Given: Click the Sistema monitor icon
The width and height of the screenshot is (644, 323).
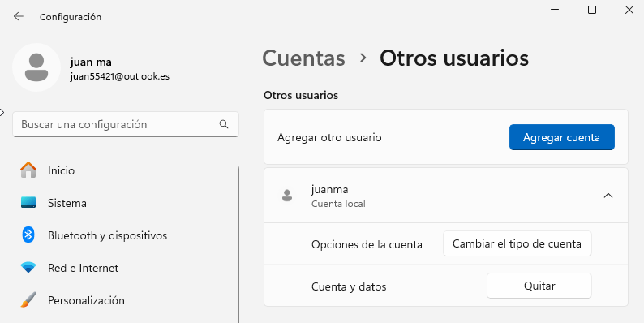Looking at the screenshot, I should coord(28,203).
